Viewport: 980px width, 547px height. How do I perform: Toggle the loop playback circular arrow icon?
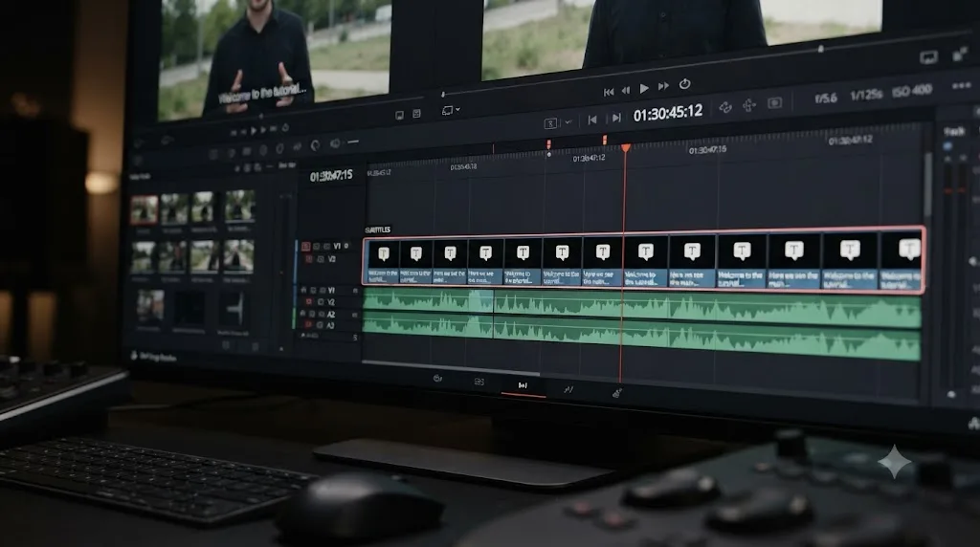(x=684, y=83)
